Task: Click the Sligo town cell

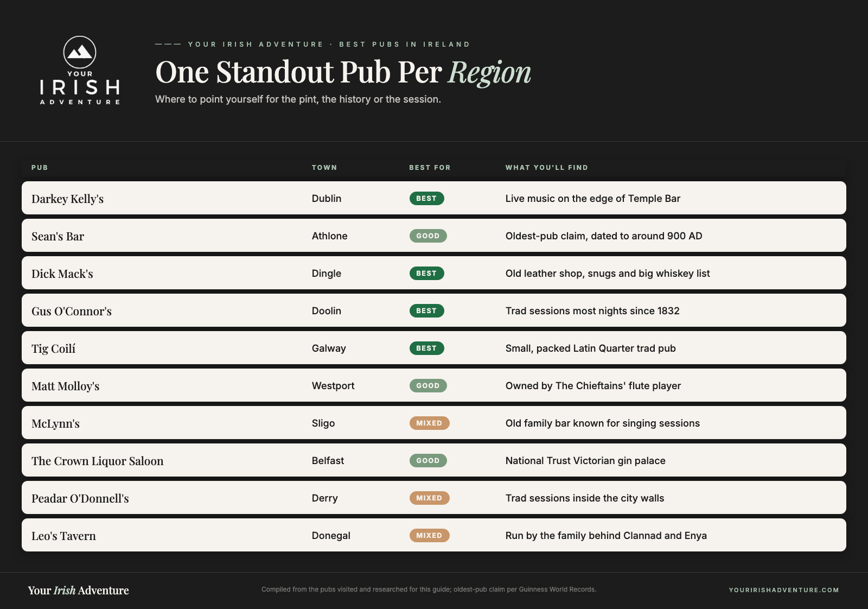Action: 323,423
